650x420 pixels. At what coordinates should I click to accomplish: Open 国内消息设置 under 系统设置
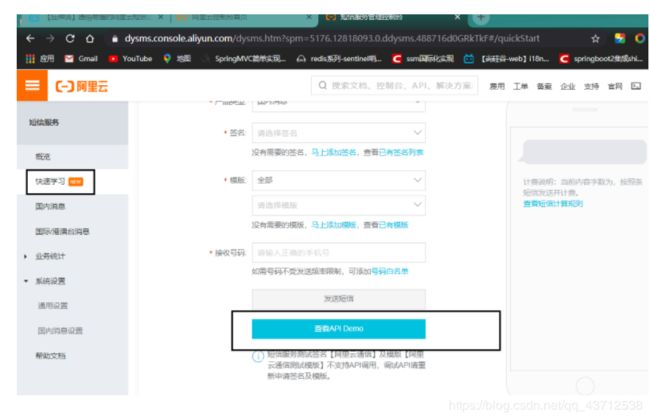(60, 330)
